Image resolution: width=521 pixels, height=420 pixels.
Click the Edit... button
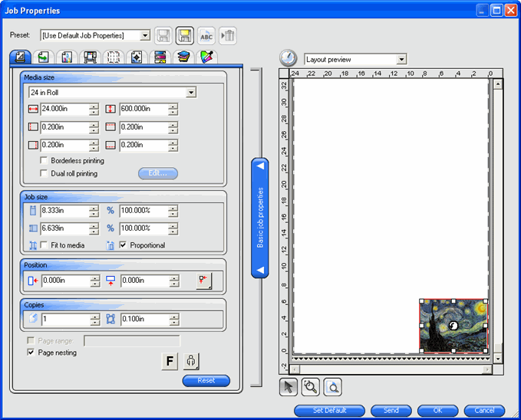coord(158,173)
